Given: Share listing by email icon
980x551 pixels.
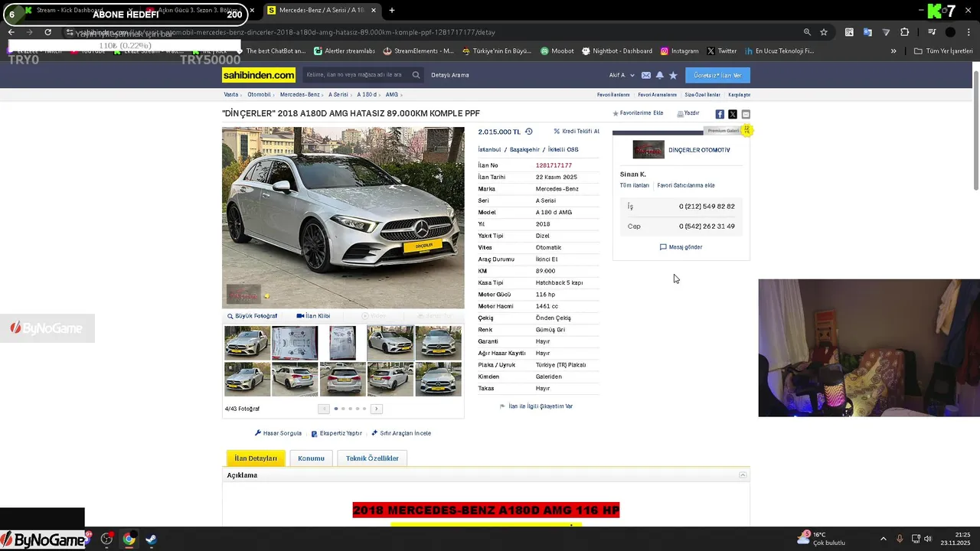Looking at the screenshot, I should (x=746, y=114).
